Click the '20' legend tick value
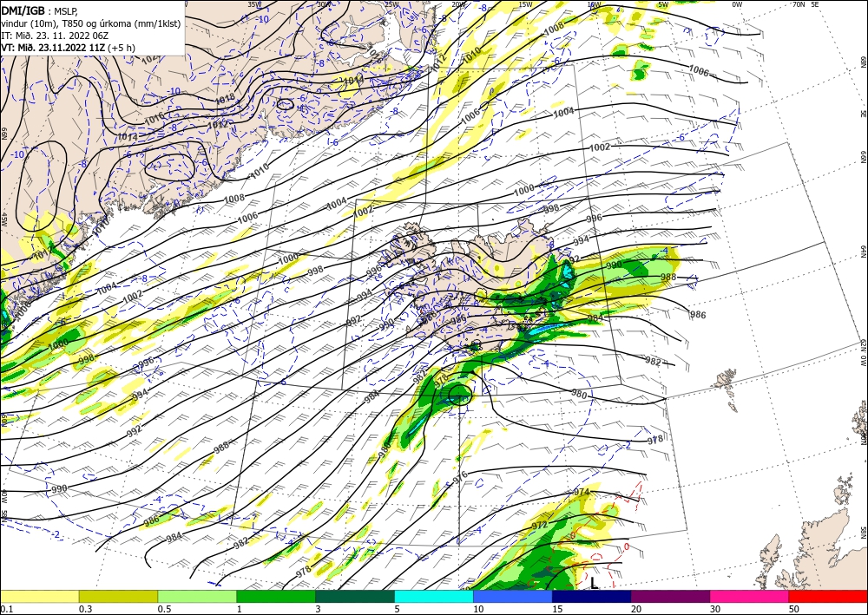 tap(636, 609)
